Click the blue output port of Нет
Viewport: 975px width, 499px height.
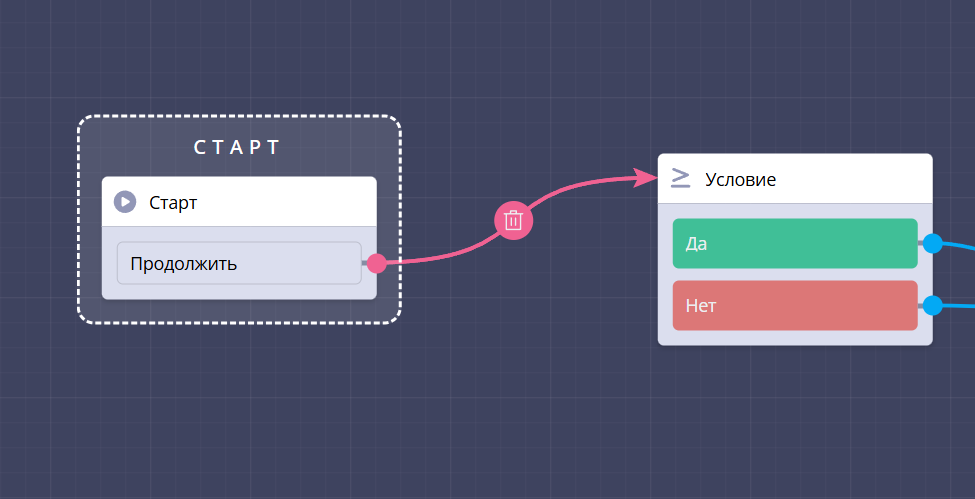(932, 305)
